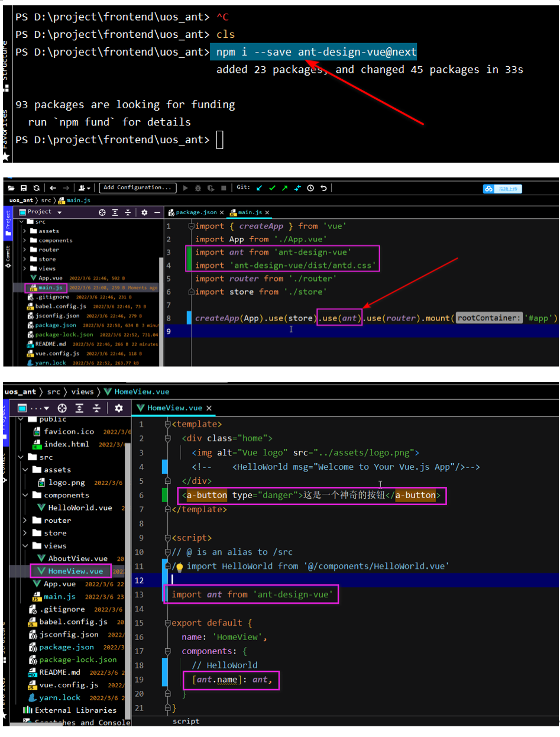Click HomeView.vue breadcrumb in the navigation bar
The height and width of the screenshot is (737, 560).
tap(137, 392)
